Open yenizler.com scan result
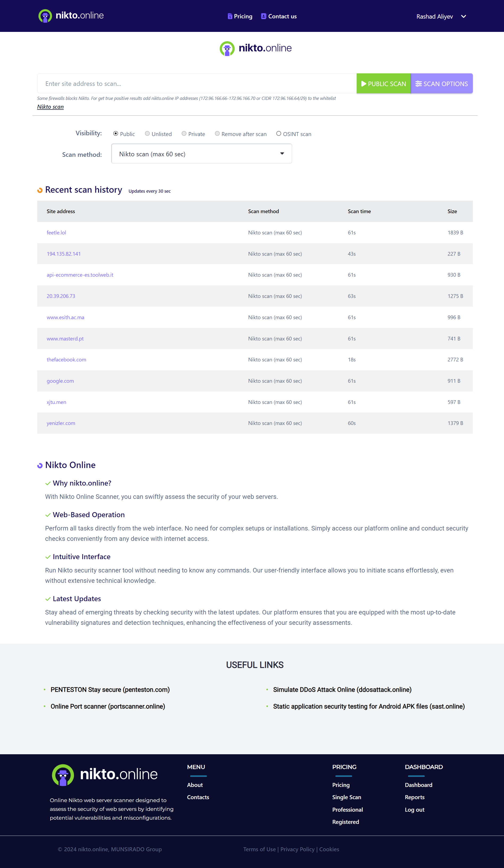 pos(61,423)
